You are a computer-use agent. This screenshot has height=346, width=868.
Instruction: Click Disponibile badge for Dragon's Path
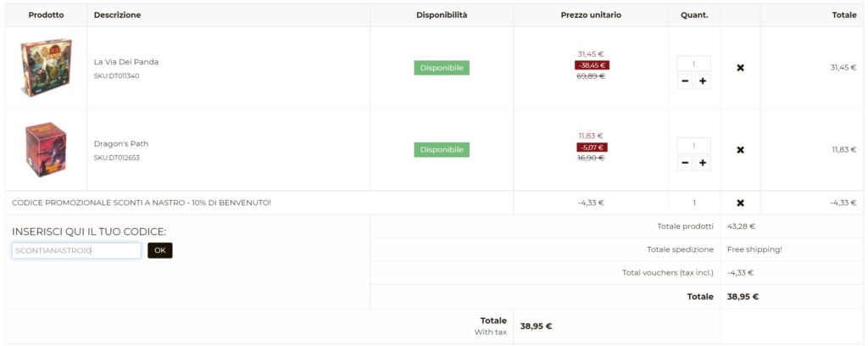(x=442, y=150)
